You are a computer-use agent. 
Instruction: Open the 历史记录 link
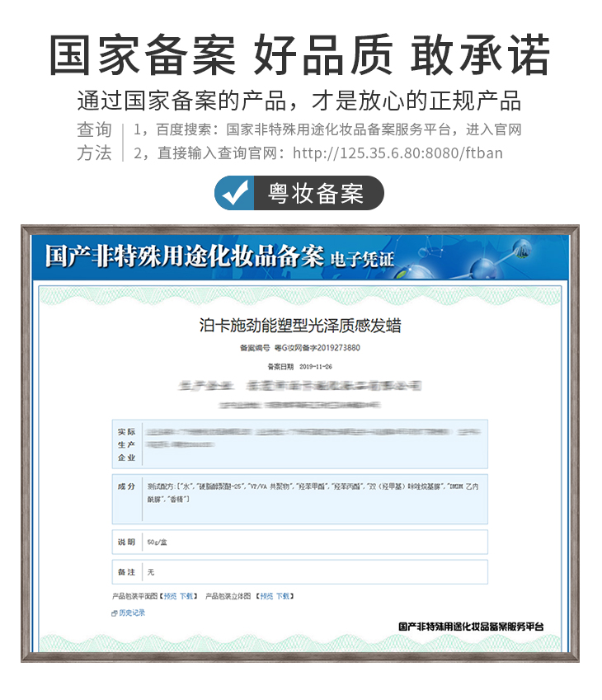[x=132, y=613]
